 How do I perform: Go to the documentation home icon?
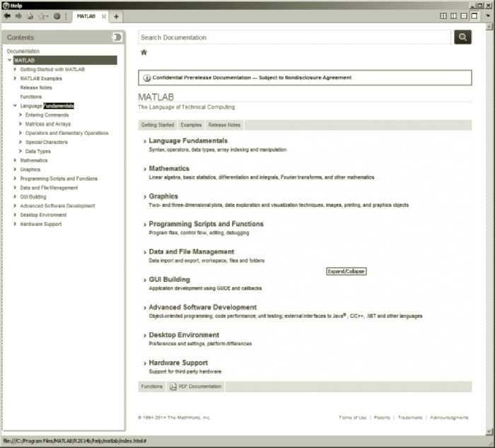(144, 52)
